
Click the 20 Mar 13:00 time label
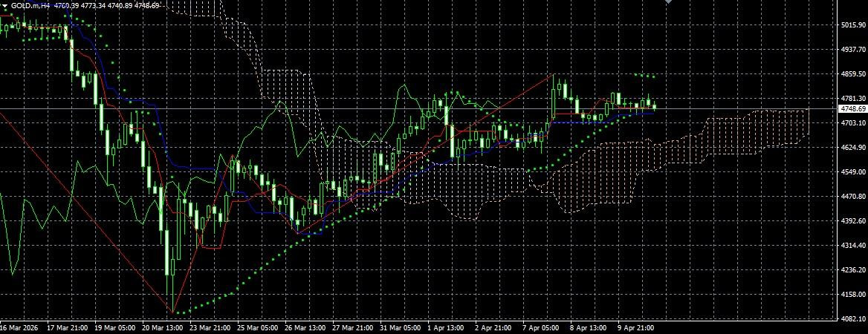pos(163,328)
